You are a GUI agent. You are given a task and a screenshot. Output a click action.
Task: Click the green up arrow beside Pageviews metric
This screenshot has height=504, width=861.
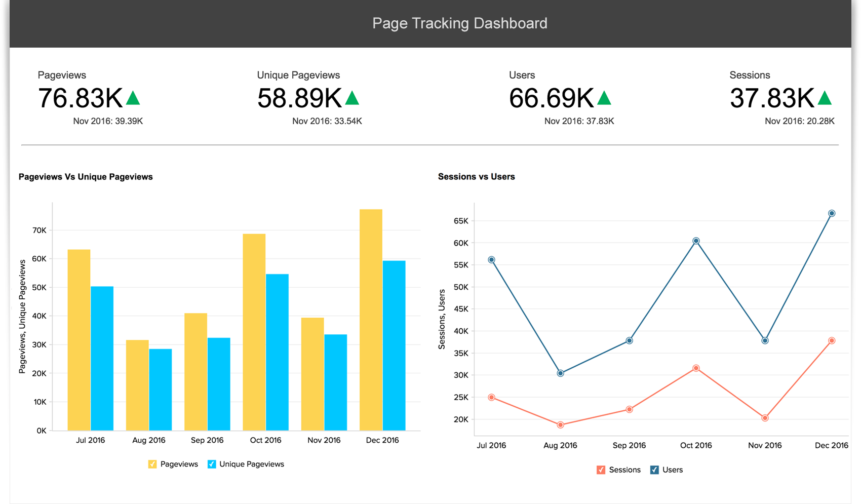click(x=133, y=97)
